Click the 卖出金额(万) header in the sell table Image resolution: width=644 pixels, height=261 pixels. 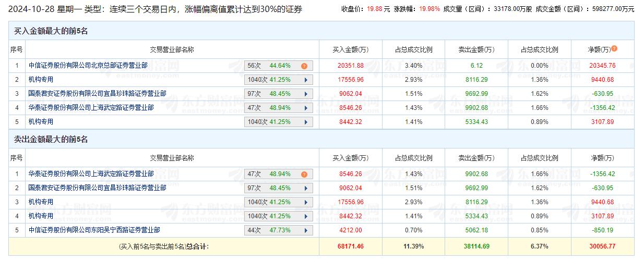point(476,158)
